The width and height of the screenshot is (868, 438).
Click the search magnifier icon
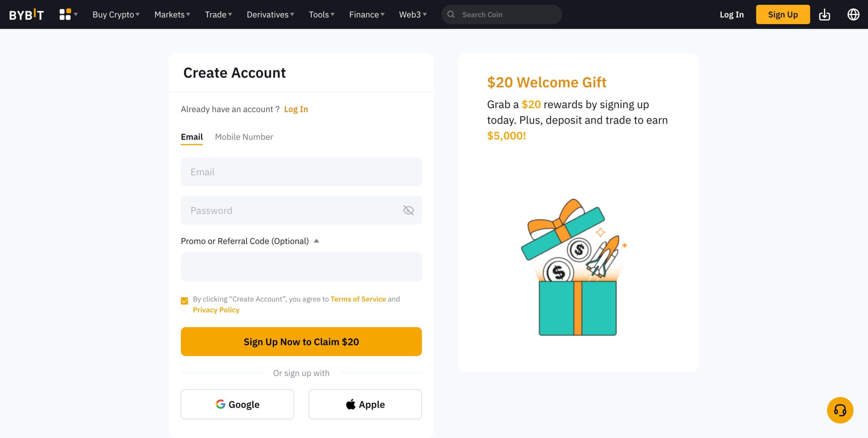click(x=451, y=15)
